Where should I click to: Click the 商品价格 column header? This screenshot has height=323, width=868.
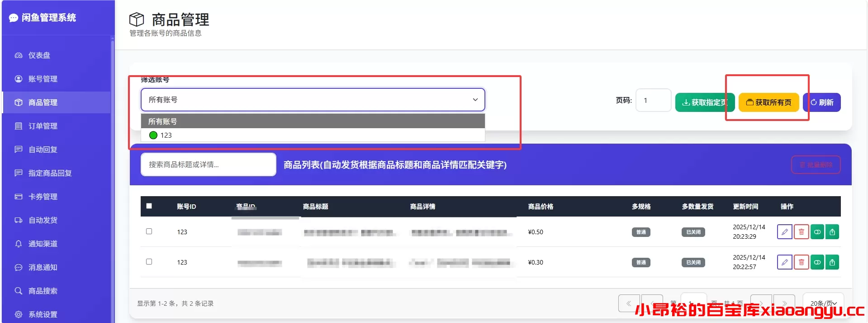541,207
